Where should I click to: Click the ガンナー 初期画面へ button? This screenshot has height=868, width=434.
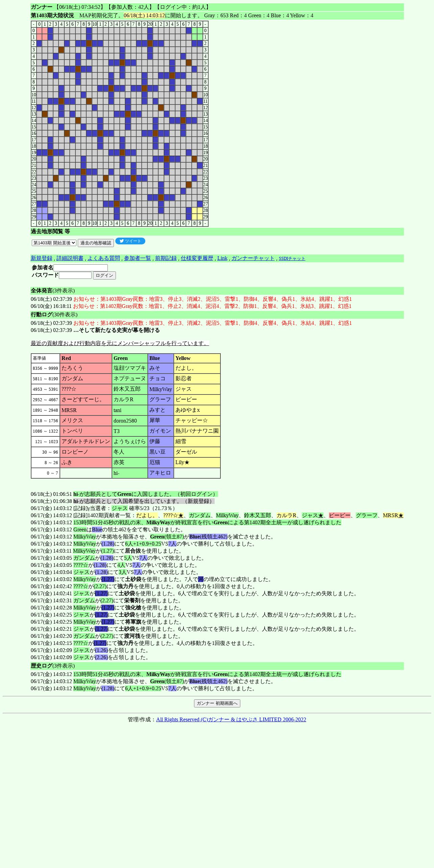217,703
